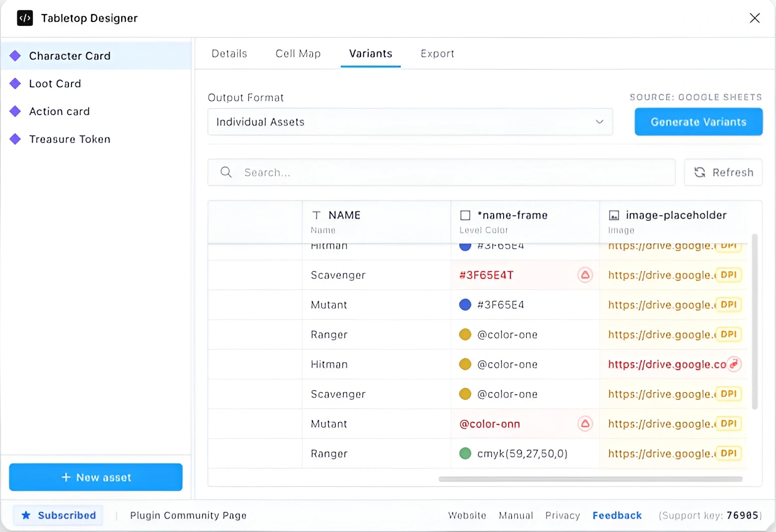The height and width of the screenshot is (532, 776).
Task: Click the magnifier icon in search bar
Action: click(x=226, y=172)
